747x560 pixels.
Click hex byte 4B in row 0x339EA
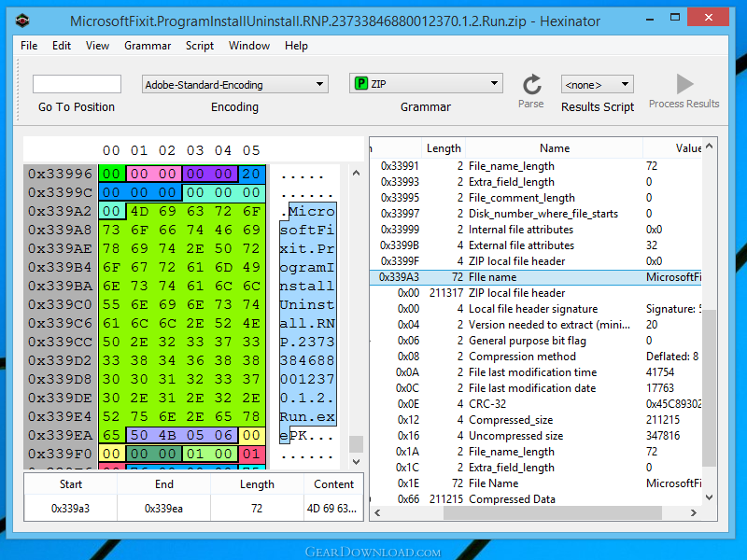pos(167,435)
